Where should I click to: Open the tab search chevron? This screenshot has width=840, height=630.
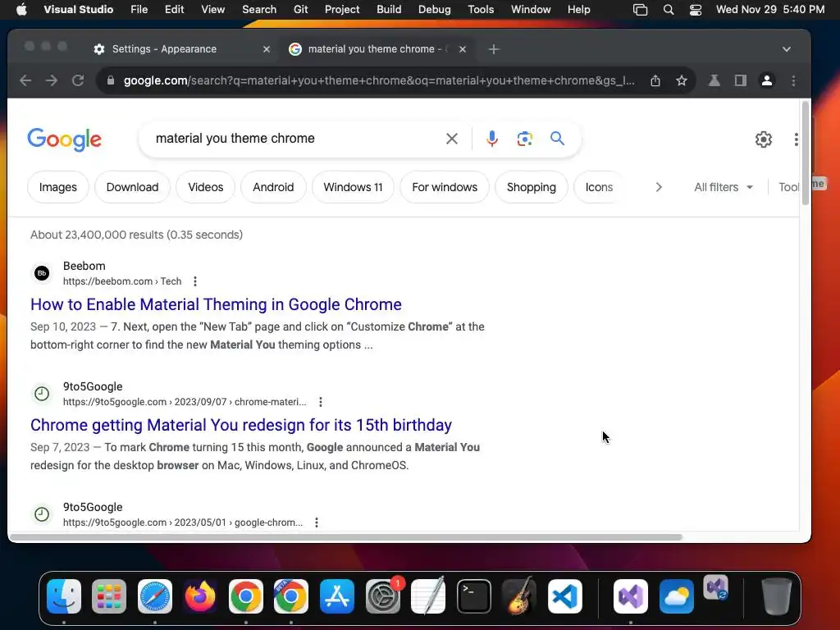click(786, 49)
